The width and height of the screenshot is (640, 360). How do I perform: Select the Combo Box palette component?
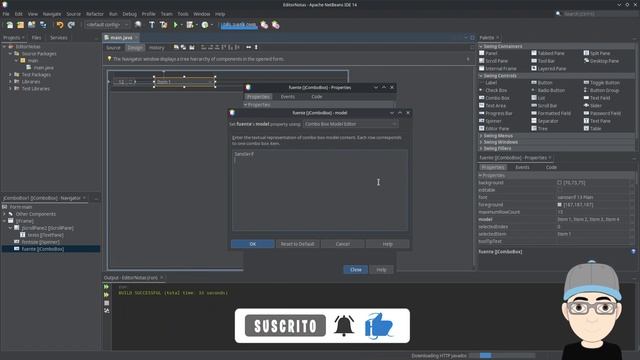coord(494,98)
